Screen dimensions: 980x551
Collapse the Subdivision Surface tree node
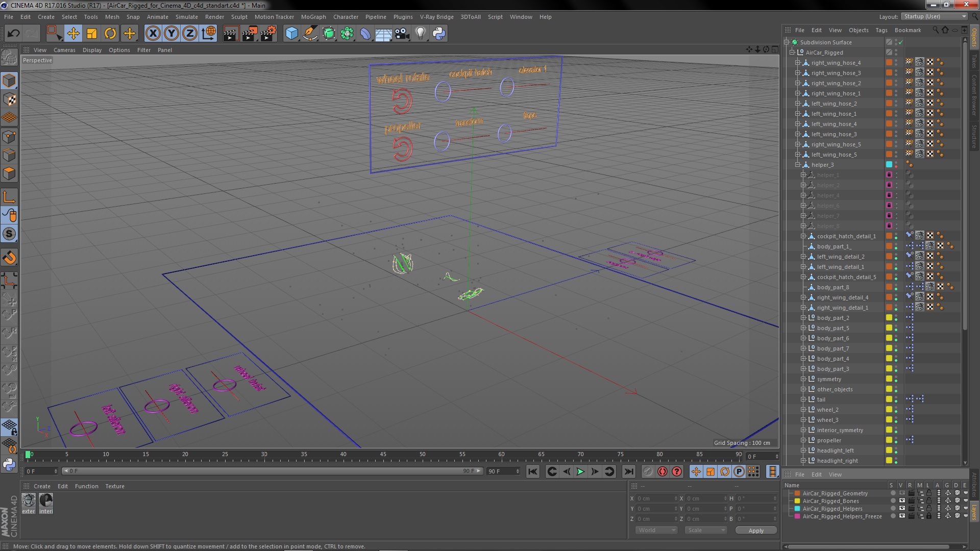coord(787,42)
